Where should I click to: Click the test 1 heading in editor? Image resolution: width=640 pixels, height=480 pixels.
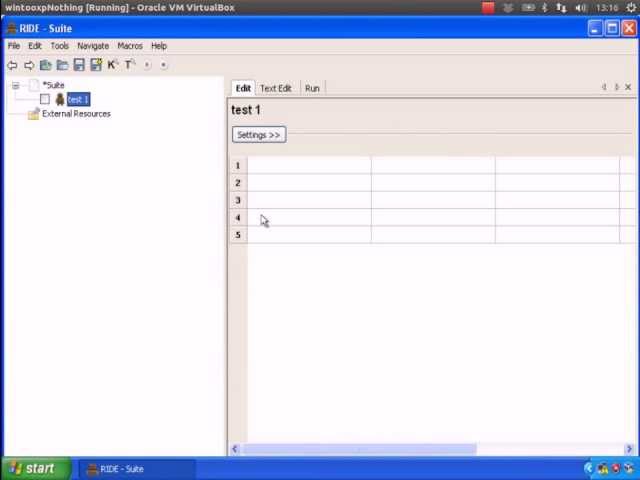coord(246,110)
